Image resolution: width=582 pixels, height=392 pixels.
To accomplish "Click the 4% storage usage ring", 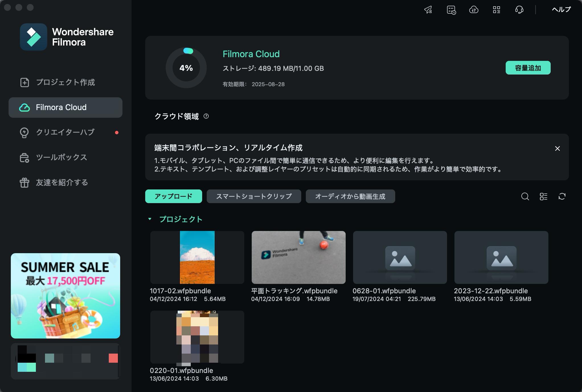I will click(186, 68).
